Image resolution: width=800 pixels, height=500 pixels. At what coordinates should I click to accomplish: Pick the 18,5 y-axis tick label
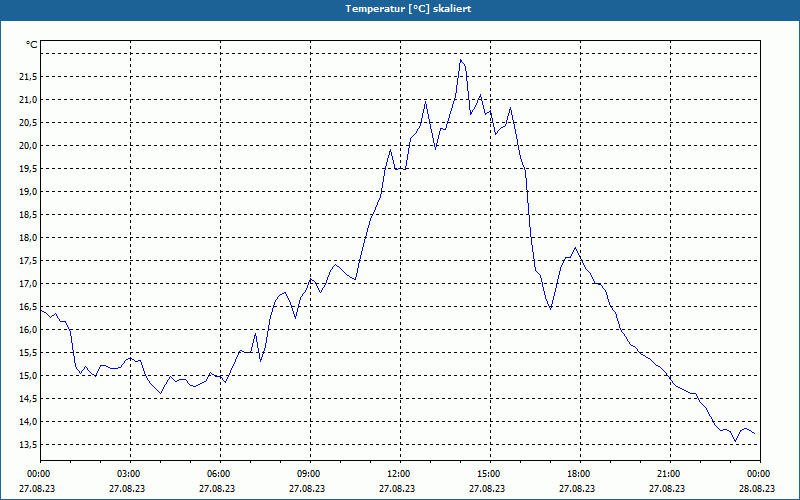(x=28, y=214)
